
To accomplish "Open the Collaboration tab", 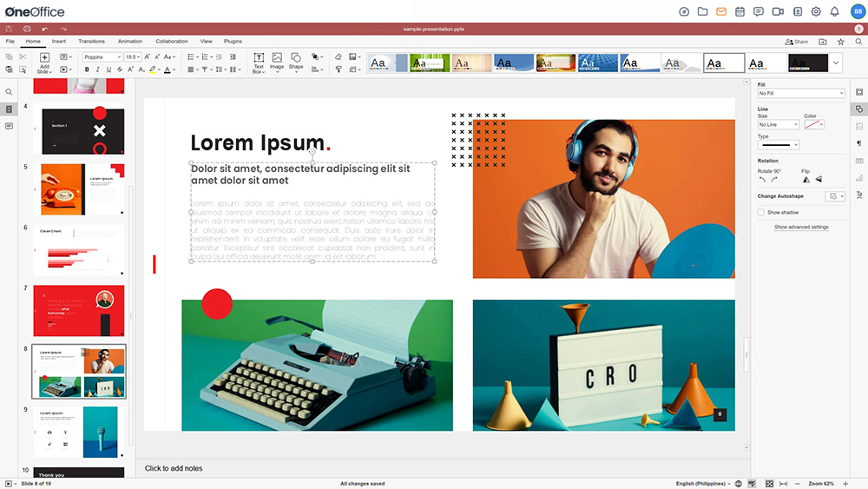I will [171, 41].
